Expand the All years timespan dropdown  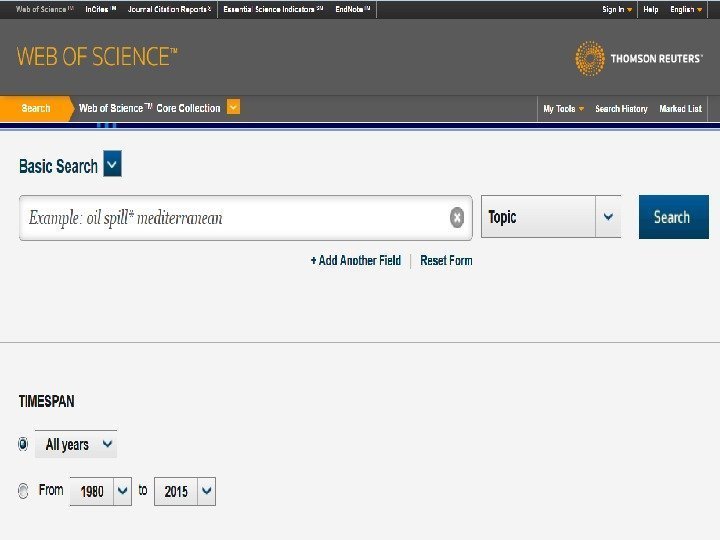pos(76,444)
